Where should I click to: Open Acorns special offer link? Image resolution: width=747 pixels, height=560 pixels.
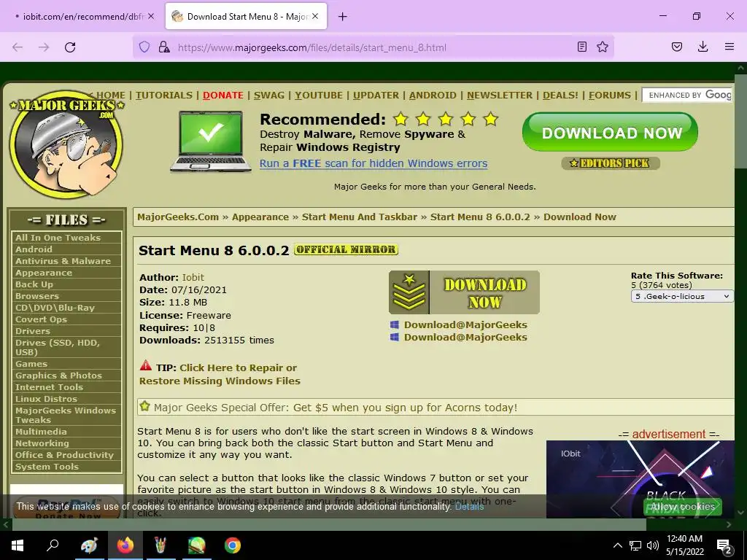(x=406, y=408)
